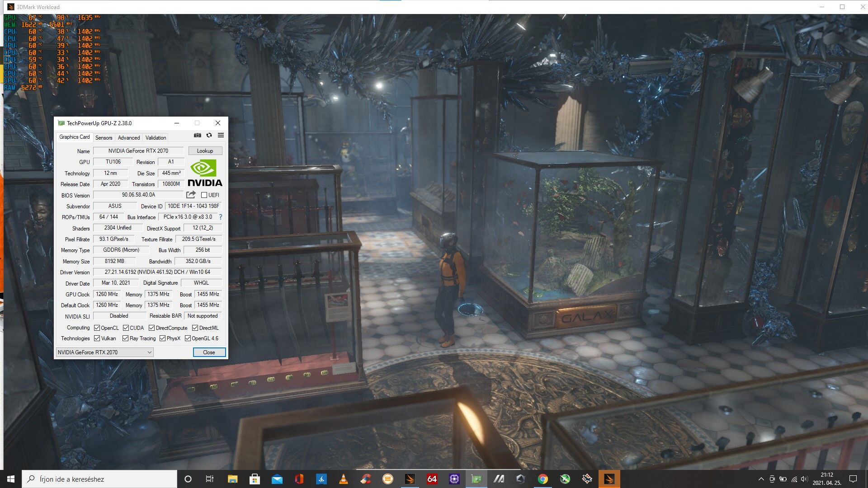Open the GPU-Z hamburger menu
This screenshot has height=488, width=868.
point(221,135)
